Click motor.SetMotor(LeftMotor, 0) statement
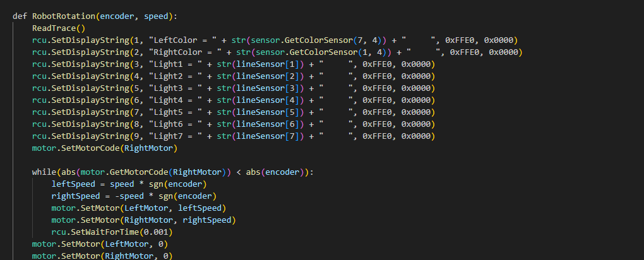The width and height of the screenshot is (644, 260). pyautogui.click(x=100, y=244)
